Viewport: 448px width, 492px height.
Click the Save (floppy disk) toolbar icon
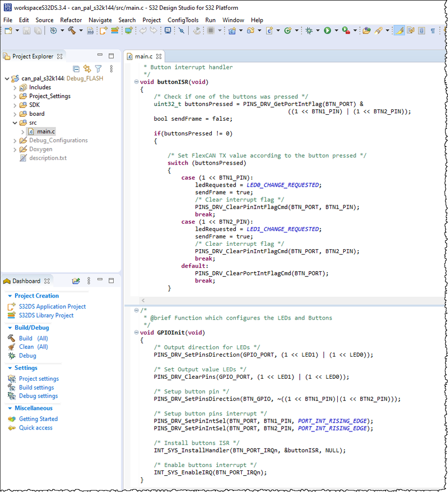coord(27,31)
